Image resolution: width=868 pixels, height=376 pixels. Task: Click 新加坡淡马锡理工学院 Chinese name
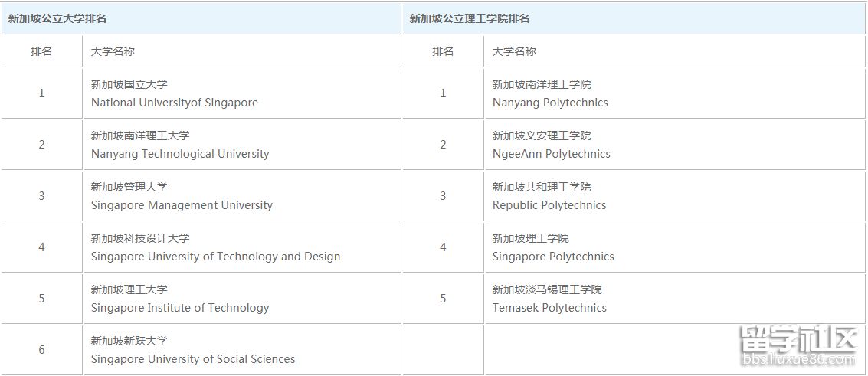click(547, 289)
